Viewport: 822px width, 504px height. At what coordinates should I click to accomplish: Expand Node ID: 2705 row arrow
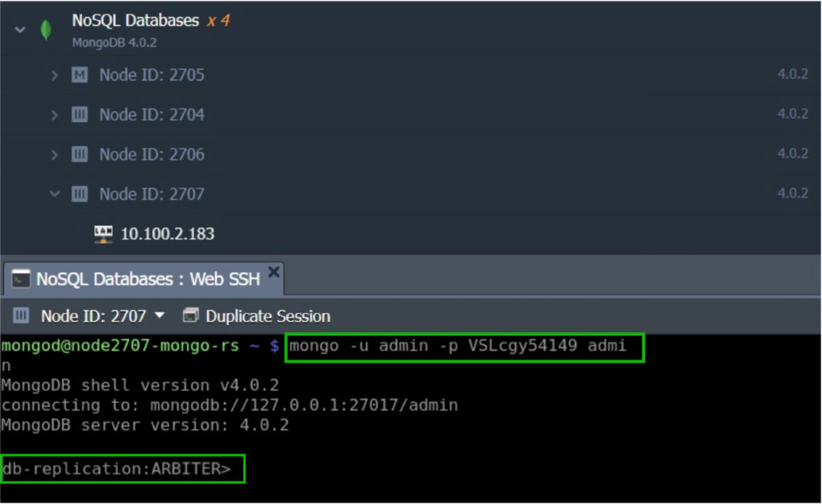coord(54,75)
